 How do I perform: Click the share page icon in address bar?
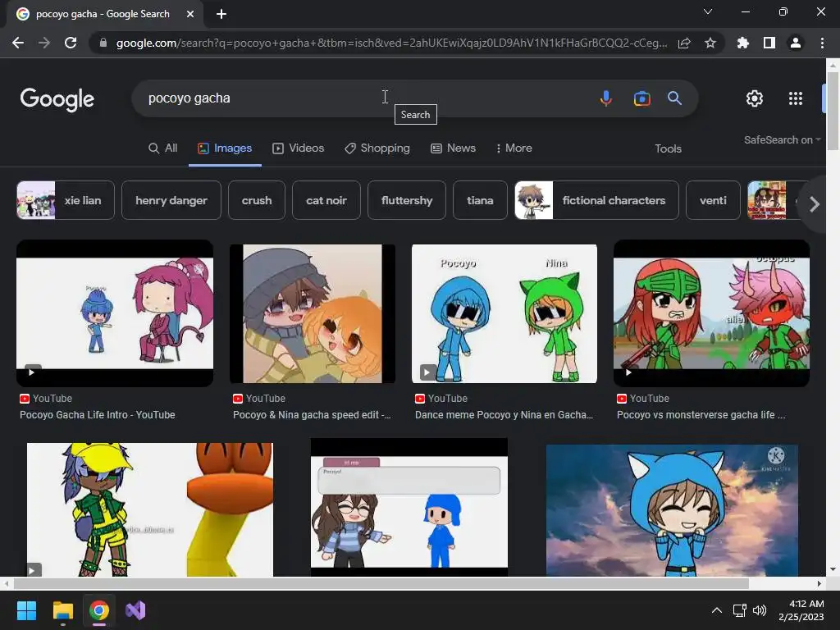pos(684,43)
